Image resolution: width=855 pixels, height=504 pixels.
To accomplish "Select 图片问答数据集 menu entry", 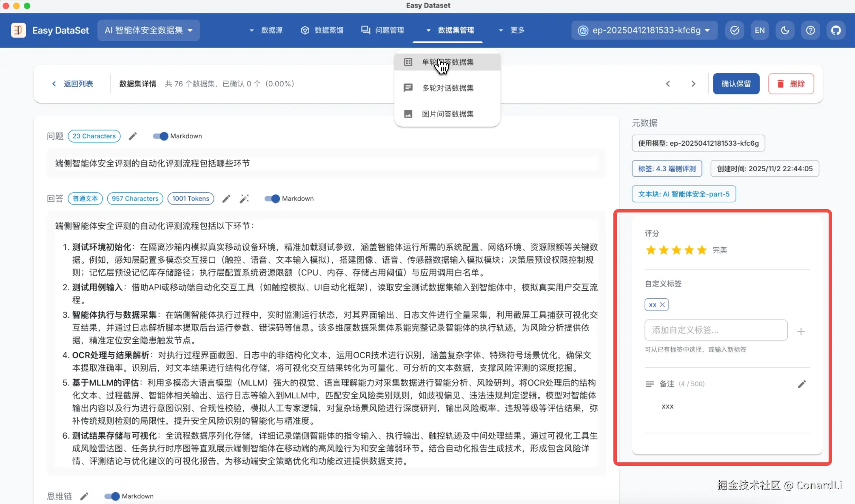I will (x=447, y=114).
